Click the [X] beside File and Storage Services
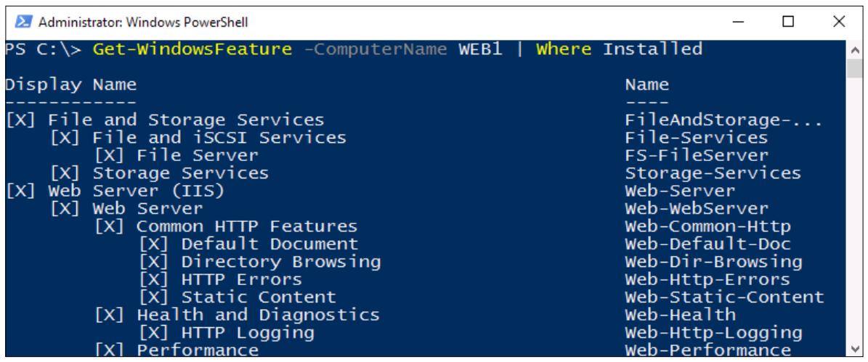 coord(20,120)
